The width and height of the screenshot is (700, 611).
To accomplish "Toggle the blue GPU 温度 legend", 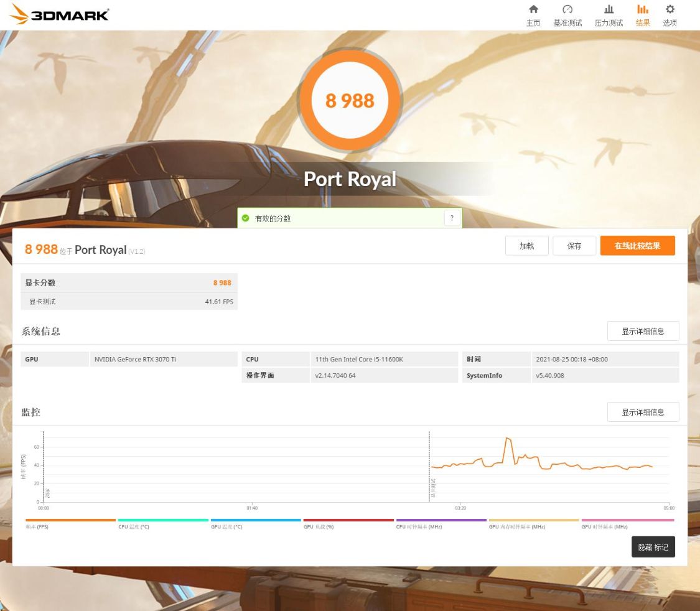I will click(x=256, y=523).
